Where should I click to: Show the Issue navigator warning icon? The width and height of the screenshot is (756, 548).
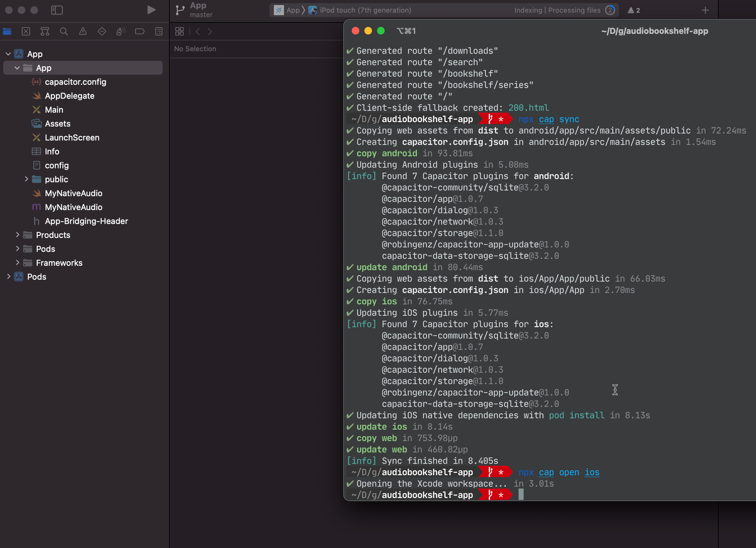point(83,32)
